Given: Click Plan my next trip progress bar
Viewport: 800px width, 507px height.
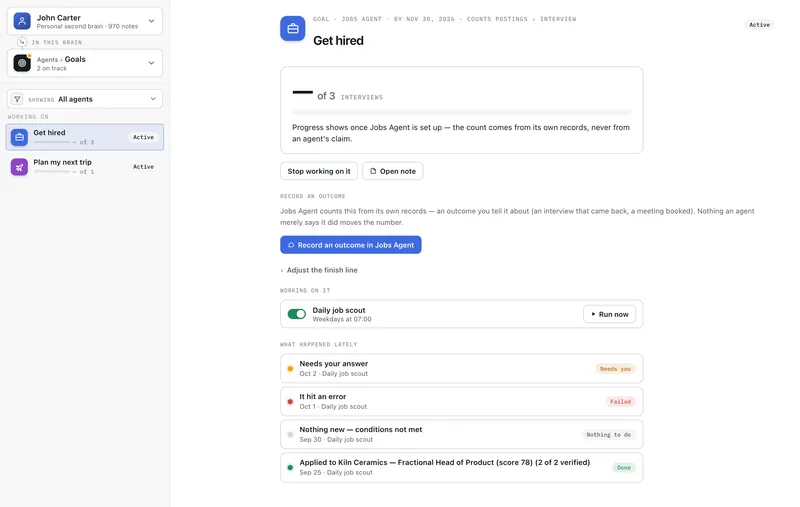Looking at the screenshot, I should [52, 172].
